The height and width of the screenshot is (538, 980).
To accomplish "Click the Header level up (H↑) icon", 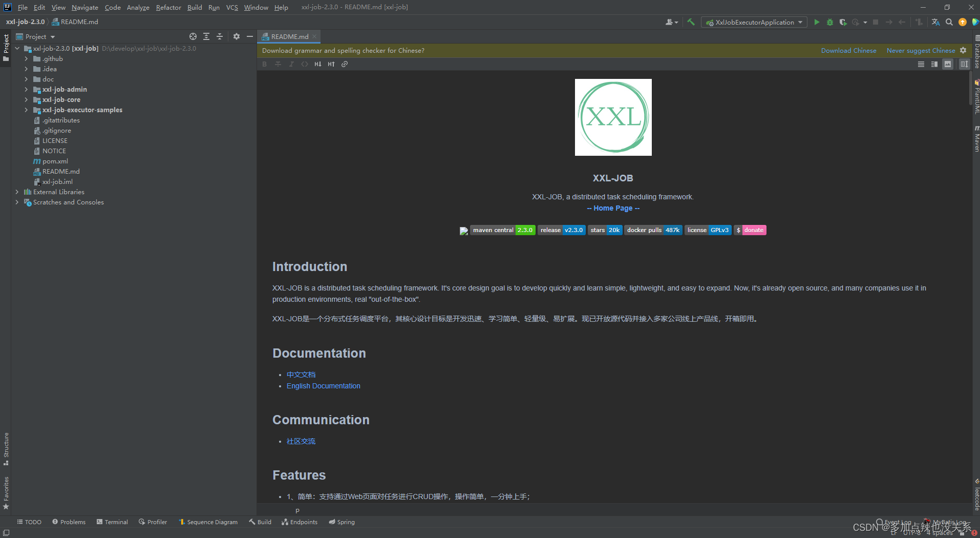I will coord(331,64).
